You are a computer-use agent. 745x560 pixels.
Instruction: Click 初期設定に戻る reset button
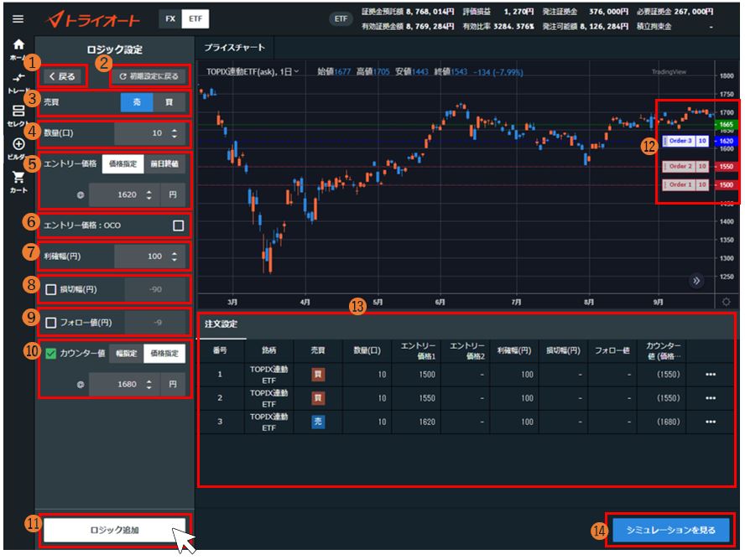pyautogui.click(x=148, y=76)
